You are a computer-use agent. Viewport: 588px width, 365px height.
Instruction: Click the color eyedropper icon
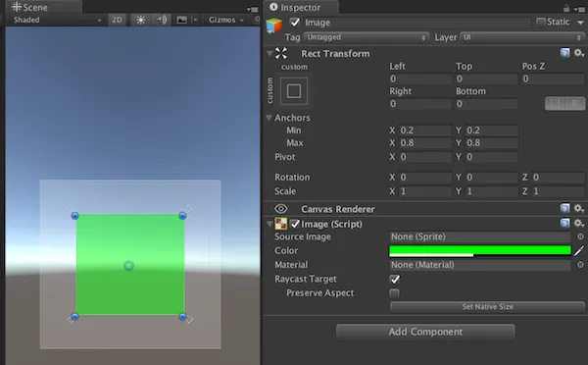pyautogui.click(x=579, y=251)
